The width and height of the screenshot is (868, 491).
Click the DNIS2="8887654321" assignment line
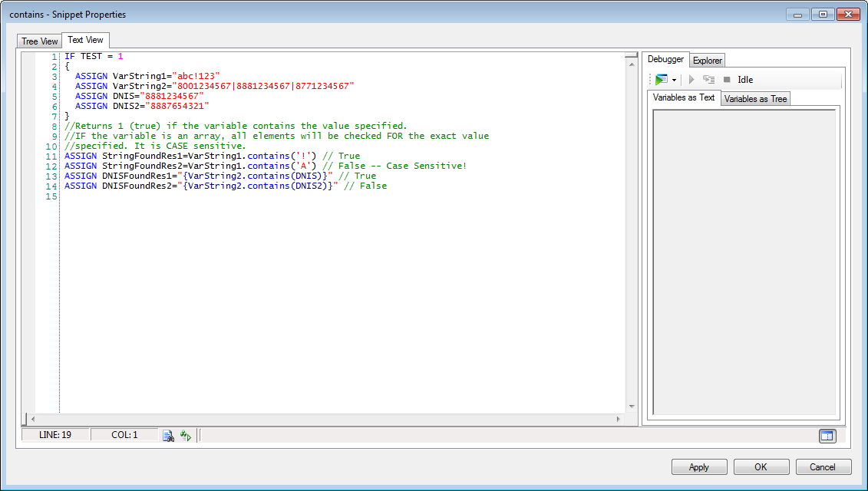142,107
